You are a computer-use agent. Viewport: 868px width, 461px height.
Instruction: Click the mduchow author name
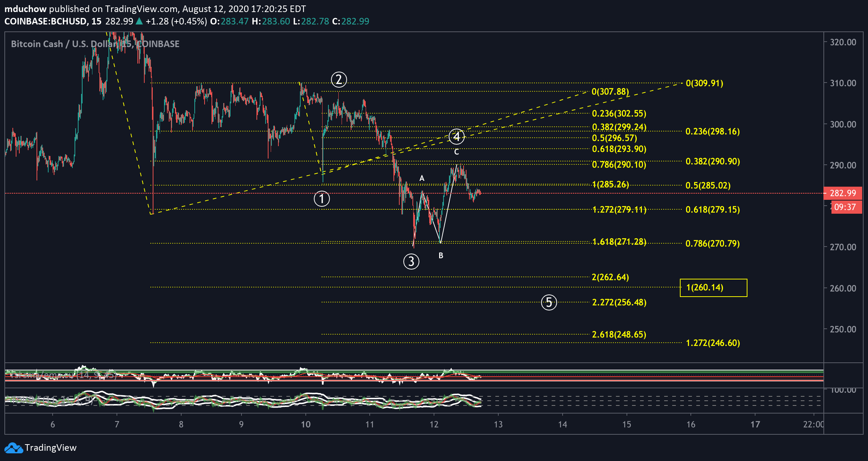[26, 9]
